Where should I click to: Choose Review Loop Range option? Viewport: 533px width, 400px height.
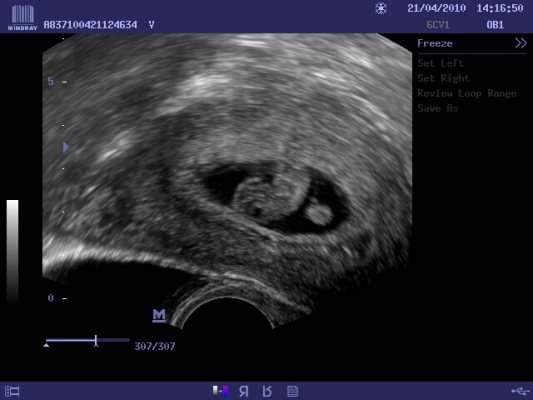(467, 93)
